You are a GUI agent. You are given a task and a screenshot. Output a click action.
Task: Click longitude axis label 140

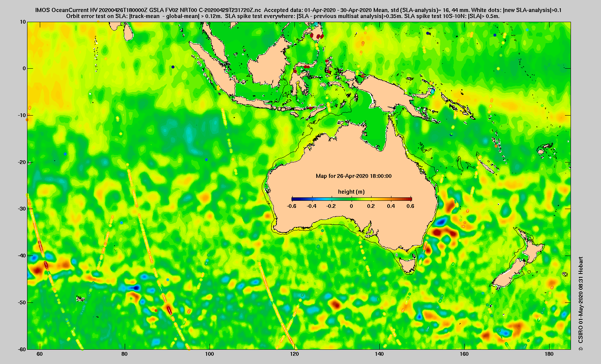tap(379, 354)
